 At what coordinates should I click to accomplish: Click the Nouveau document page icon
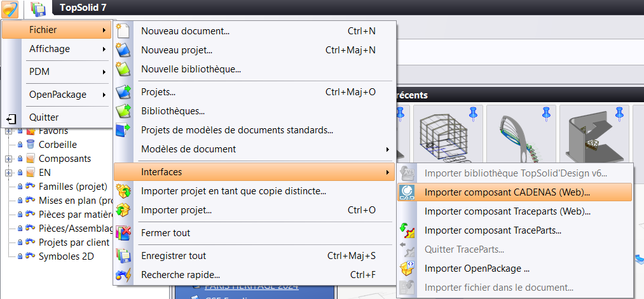tap(123, 31)
